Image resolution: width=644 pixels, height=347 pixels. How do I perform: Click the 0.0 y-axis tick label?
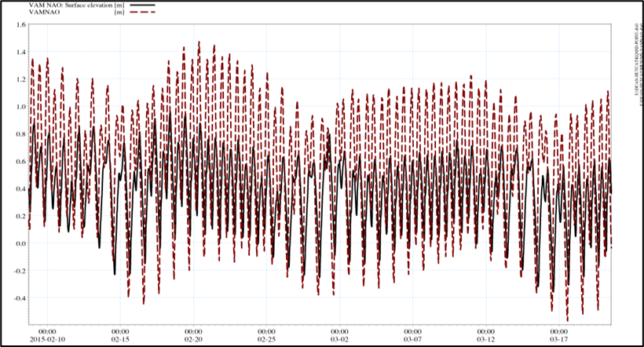(x=20, y=243)
